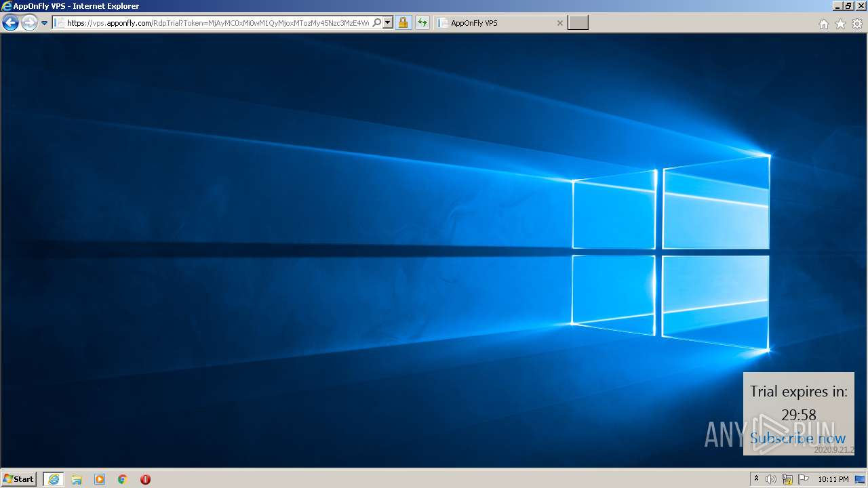Launch Windows Media Player from taskbar
Viewport: 868px width, 488px height.
point(100,479)
